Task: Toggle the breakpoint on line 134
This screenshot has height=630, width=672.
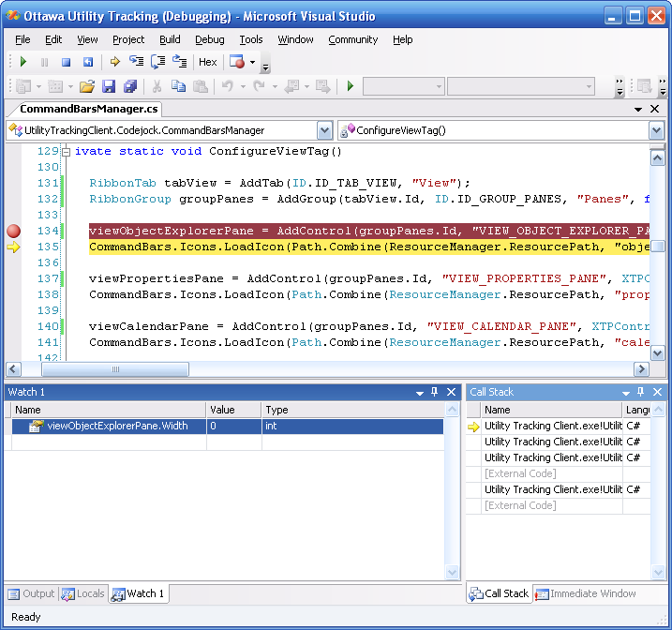Action: point(13,231)
